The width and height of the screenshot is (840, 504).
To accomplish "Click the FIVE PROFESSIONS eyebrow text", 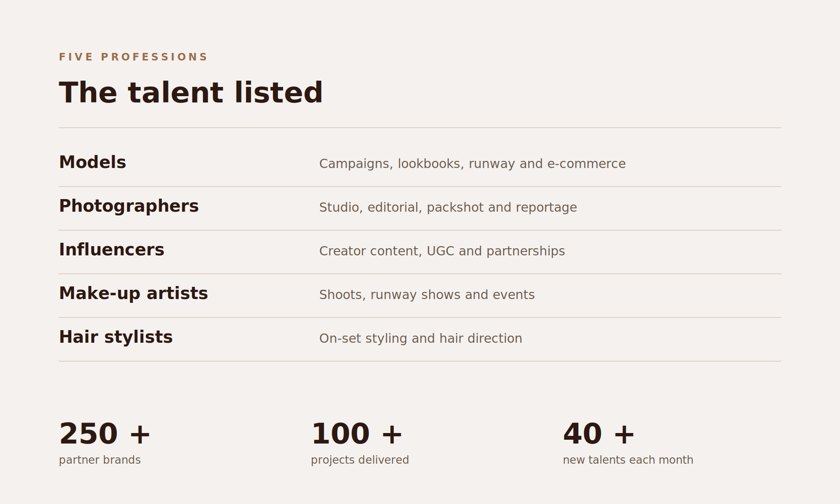I will (x=133, y=57).
